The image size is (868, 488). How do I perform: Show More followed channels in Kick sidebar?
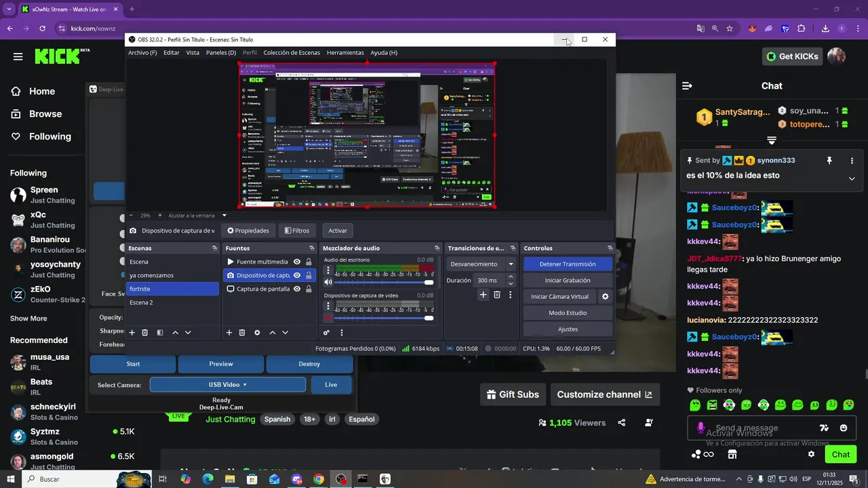point(28,319)
